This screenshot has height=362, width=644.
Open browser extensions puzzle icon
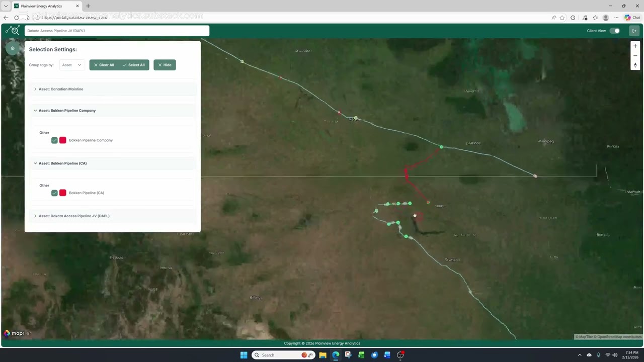coord(573,18)
